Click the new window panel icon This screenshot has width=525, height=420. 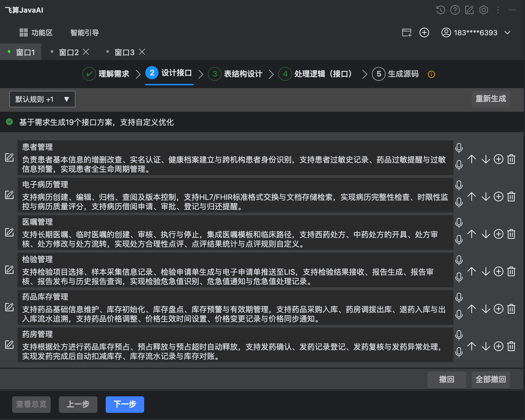tap(407, 33)
